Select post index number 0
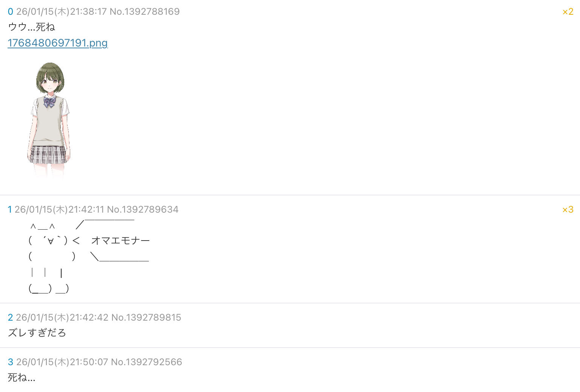This screenshot has height=392, width=580. pyautogui.click(x=10, y=12)
